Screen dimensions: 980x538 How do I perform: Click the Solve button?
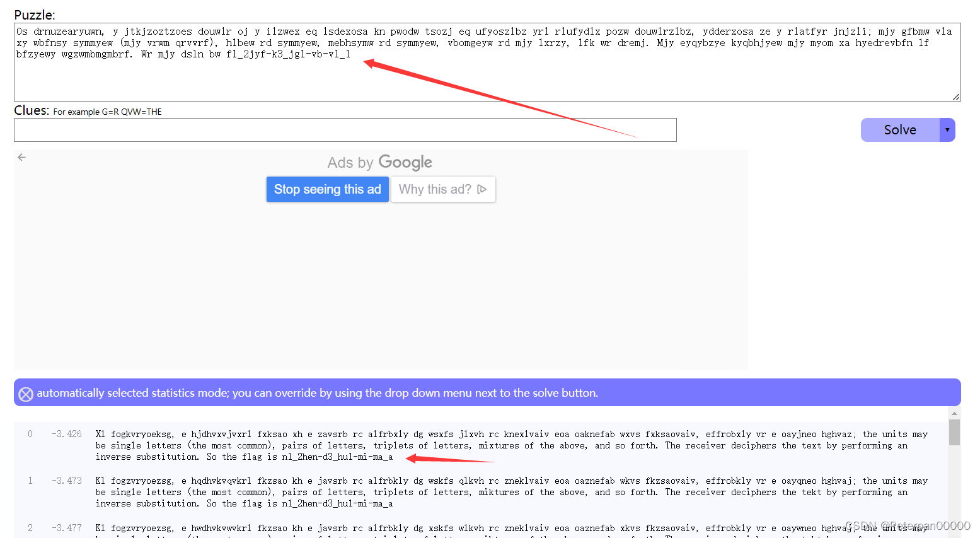899,130
